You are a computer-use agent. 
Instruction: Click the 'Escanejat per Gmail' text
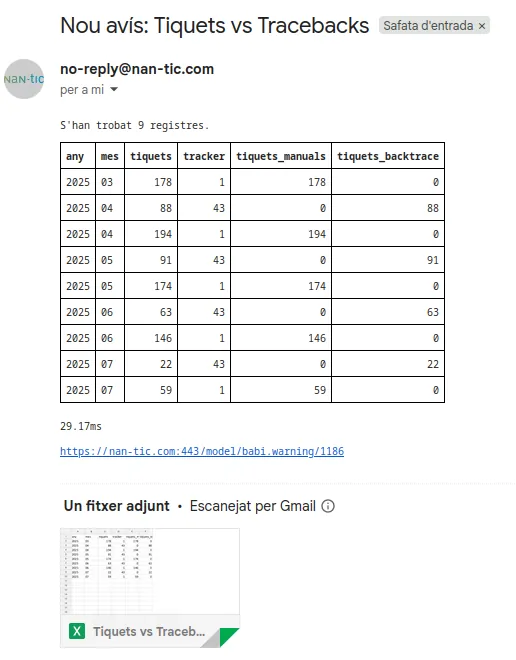(x=253, y=506)
